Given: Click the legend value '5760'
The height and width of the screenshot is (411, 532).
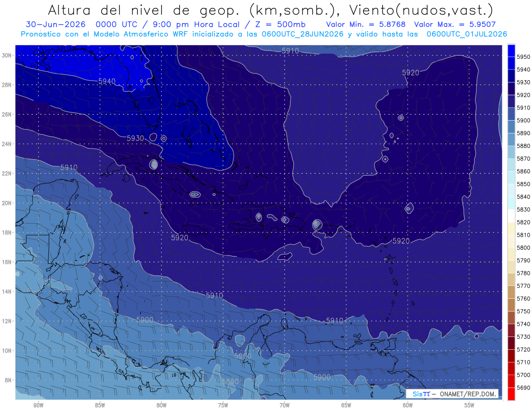Looking at the screenshot, I should click(524, 299).
